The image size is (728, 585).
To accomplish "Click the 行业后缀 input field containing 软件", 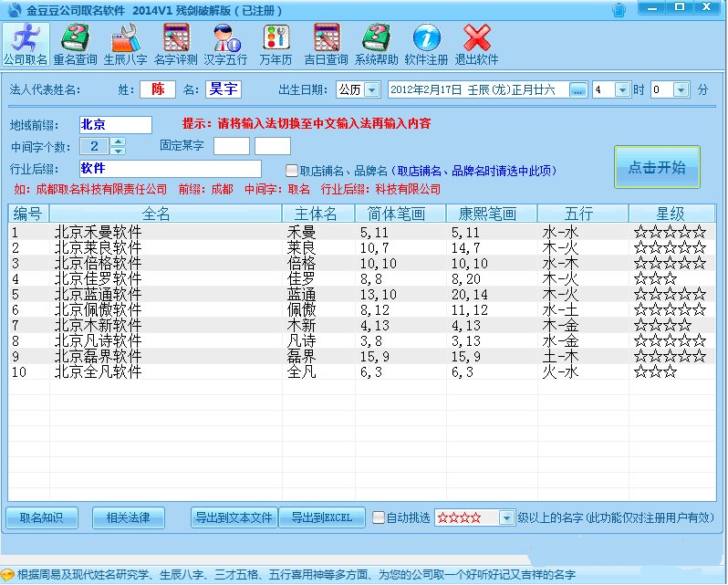I will pos(169,169).
